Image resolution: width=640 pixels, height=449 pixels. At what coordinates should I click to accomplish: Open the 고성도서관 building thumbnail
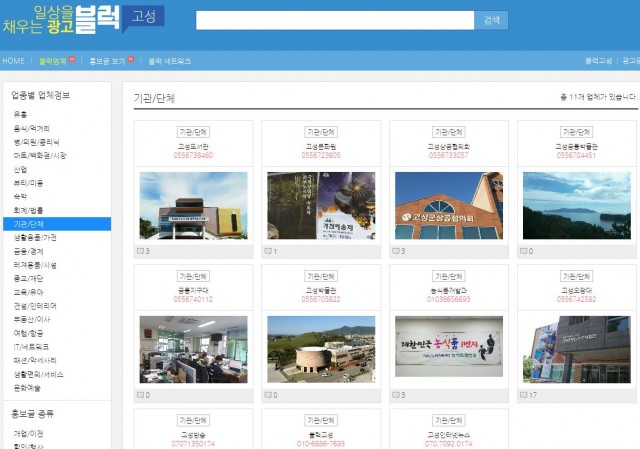click(x=193, y=205)
